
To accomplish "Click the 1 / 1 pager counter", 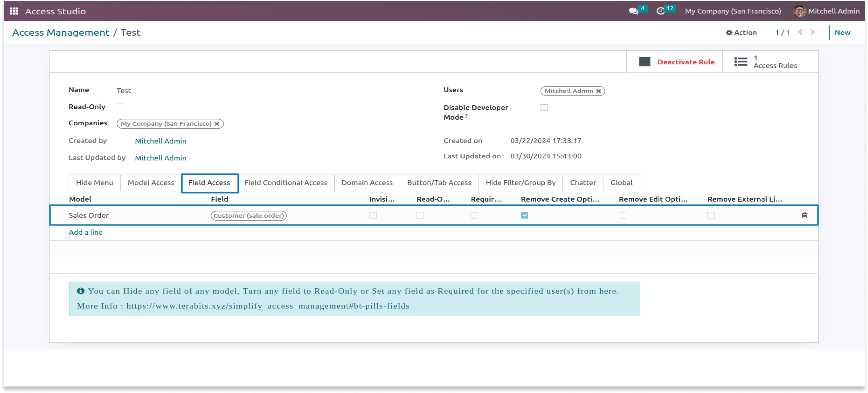I will click(782, 33).
